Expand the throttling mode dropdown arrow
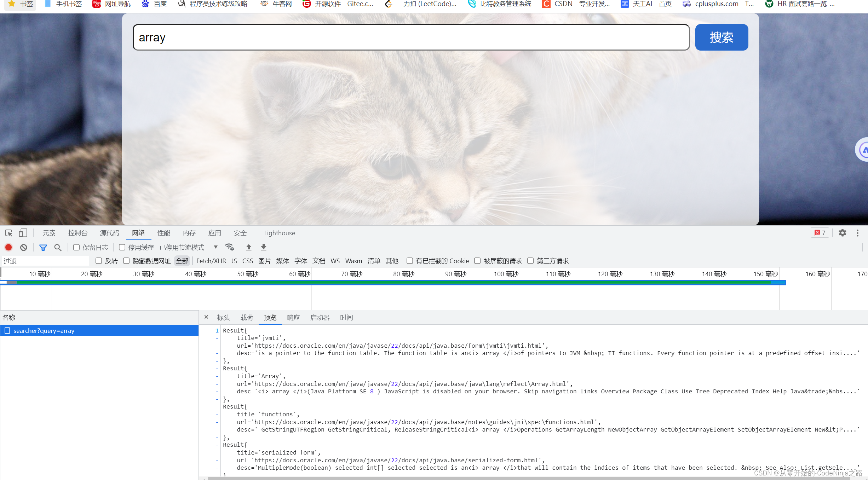The width and height of the screenshot is (868, 480). pyautogui.click(x=215, y=247)
